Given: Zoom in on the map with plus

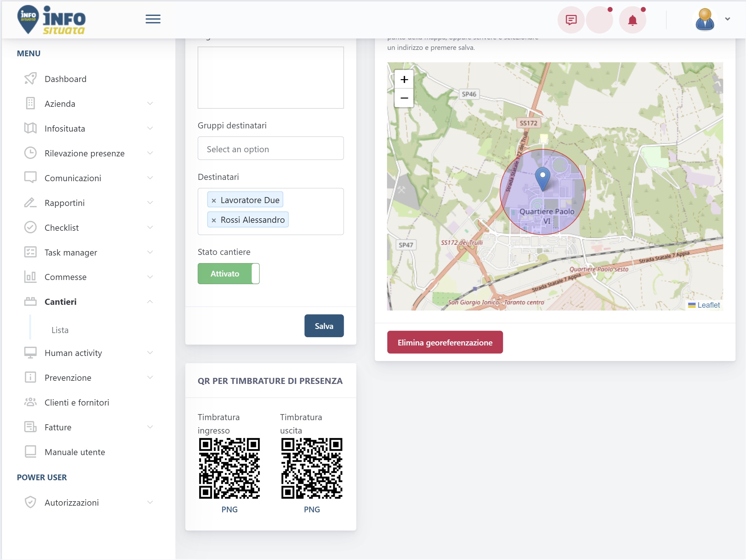Looking at the screenshot, I should (404, 79).
